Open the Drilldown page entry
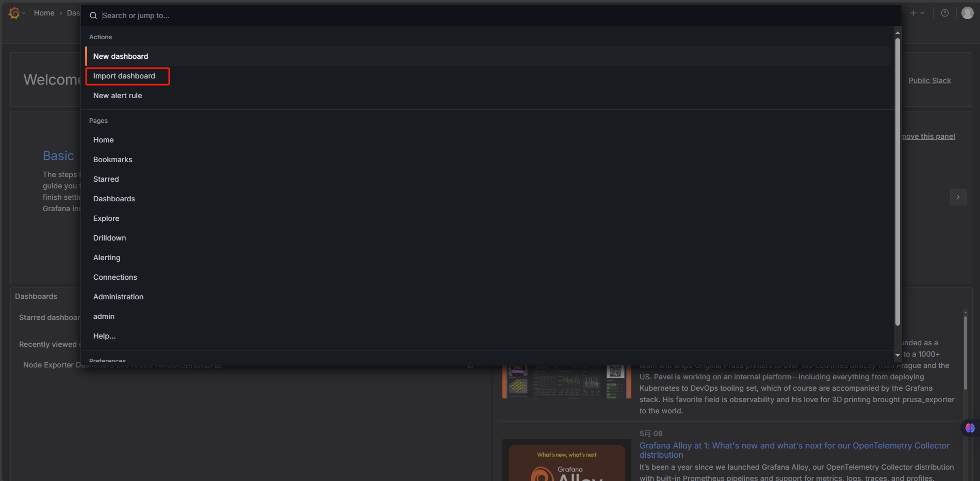The height and width of the screenshot is (481, 980). [x=487, y=238]
